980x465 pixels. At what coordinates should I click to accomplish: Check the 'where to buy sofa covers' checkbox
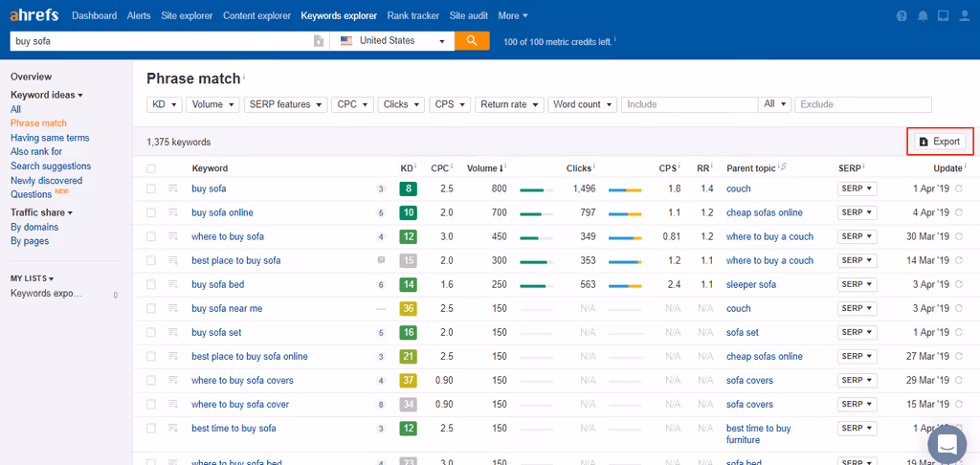(x=150, y=381)
